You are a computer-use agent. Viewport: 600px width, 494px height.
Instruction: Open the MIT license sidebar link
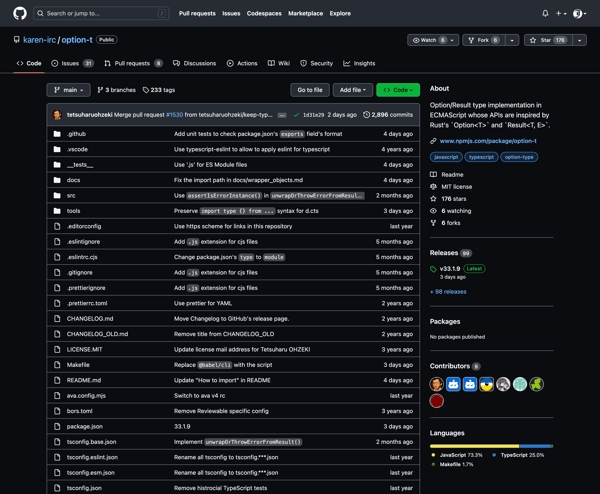point(452,187)
